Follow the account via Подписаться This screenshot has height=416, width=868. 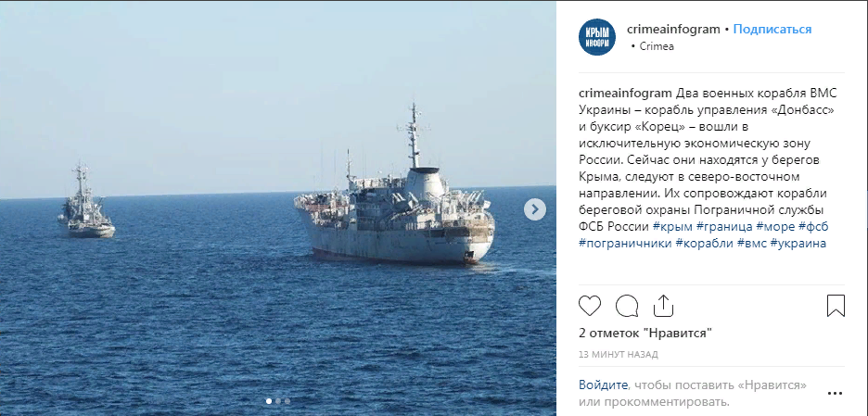[772, 30]
